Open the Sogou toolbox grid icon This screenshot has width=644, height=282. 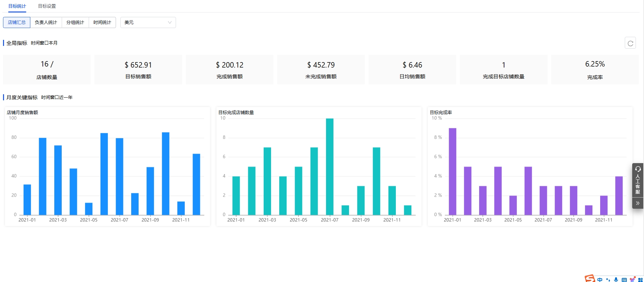point(640,280)
